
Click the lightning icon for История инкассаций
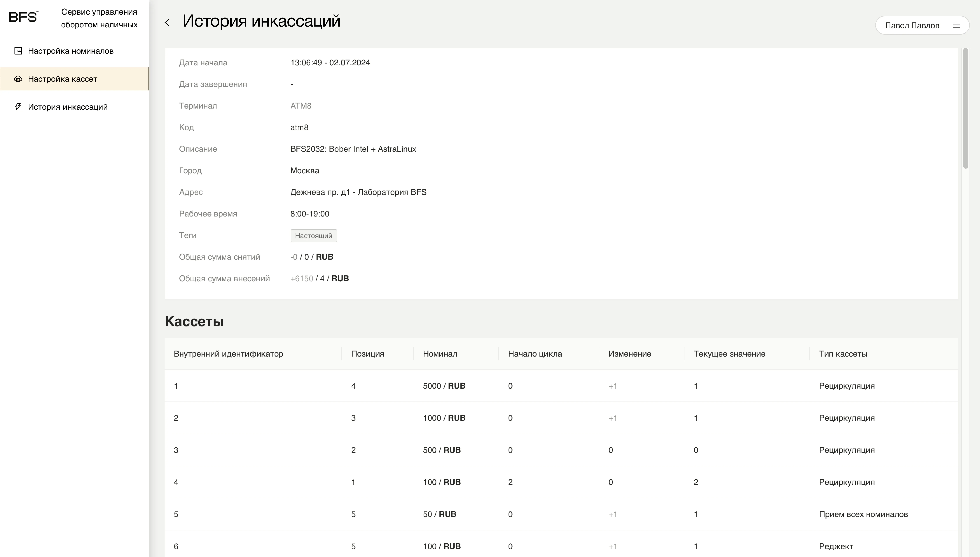pyautogui.click(x=18, y=107)
